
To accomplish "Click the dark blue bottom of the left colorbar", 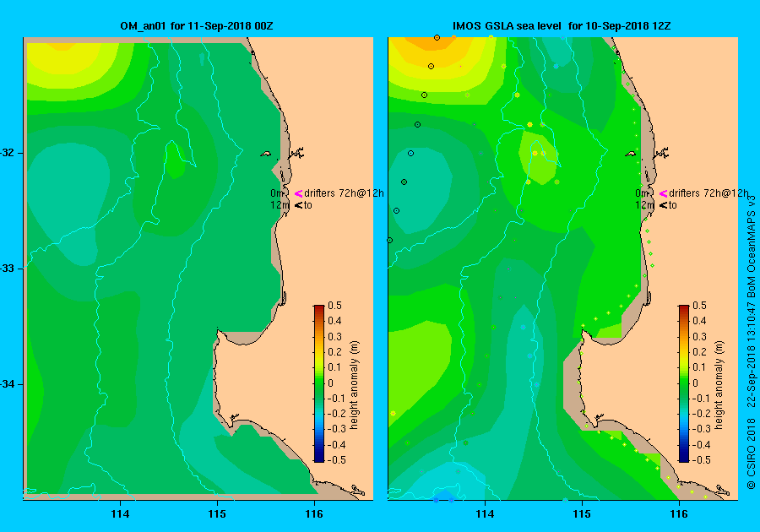I will click(x=319, y=458).
